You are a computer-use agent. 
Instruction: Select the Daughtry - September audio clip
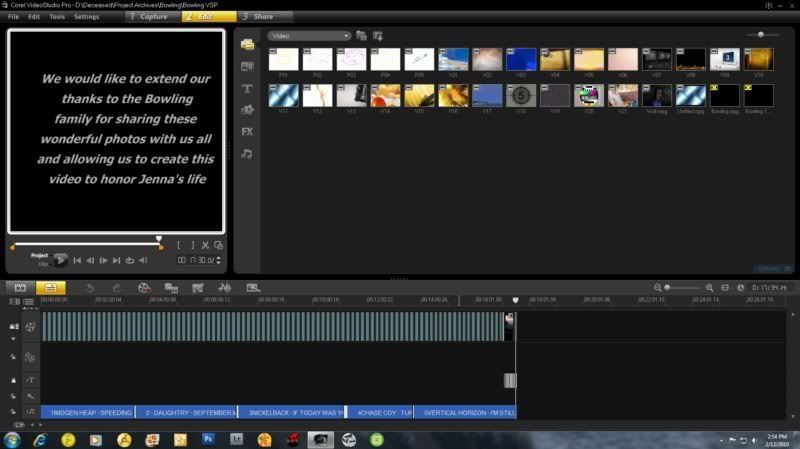(x=188, y=412)
